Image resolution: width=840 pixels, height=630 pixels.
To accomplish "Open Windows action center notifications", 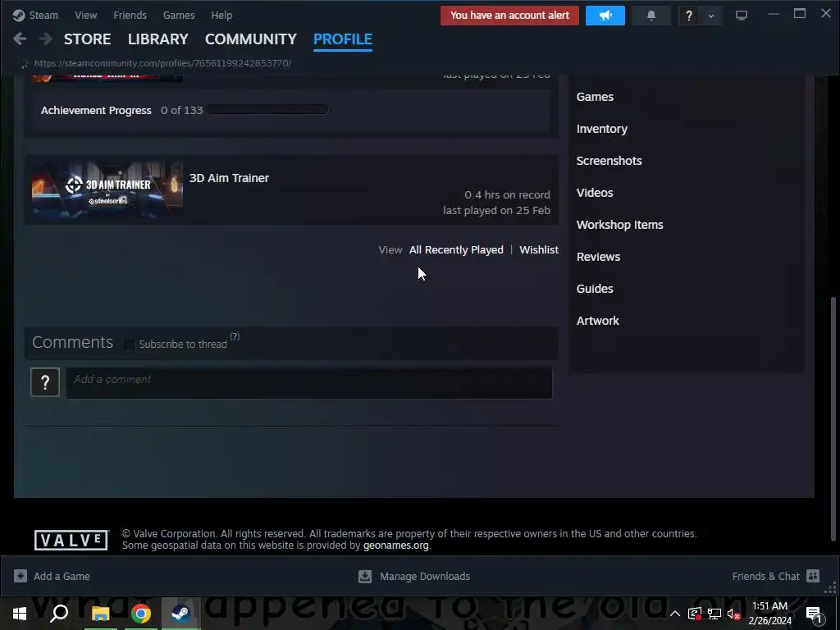I will [x=813, y=614].
